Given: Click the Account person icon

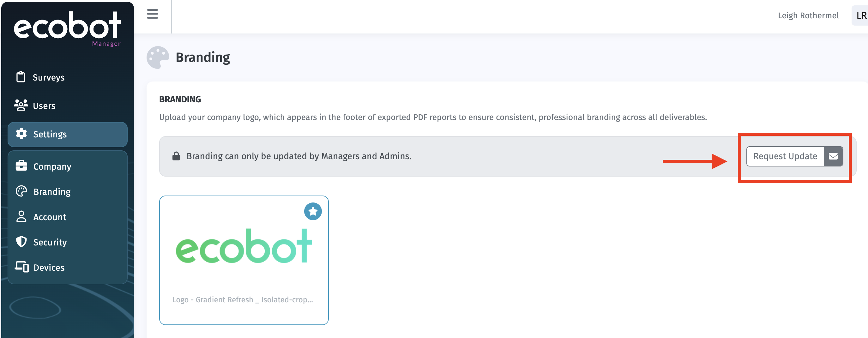Looking at the screenshot, I should (x=21, y=216).
